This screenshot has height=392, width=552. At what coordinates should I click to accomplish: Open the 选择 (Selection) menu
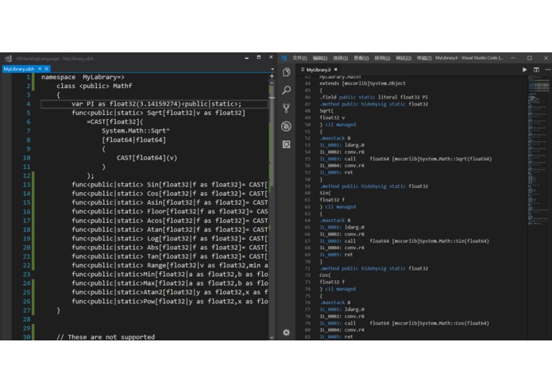(341, 58)
